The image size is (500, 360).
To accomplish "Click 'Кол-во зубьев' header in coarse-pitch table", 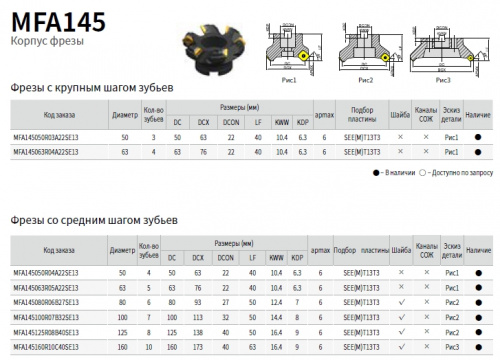I will pyautogui.click(x=153, y=115).
